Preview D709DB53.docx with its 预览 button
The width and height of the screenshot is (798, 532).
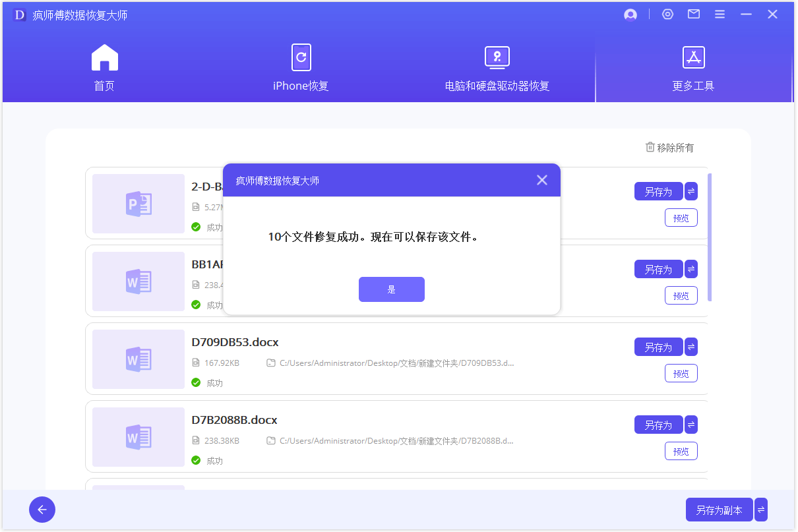(681, 374)
